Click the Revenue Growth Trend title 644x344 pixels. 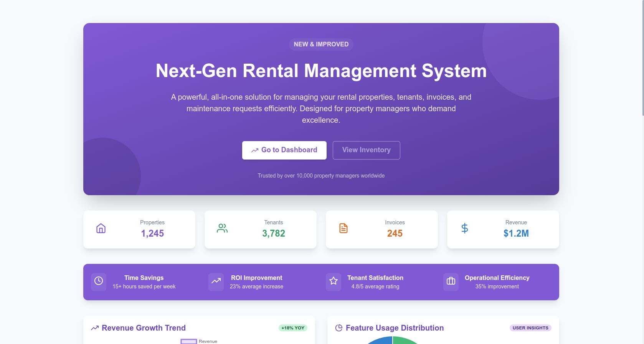pyautogui.click(x=144, y=328)
